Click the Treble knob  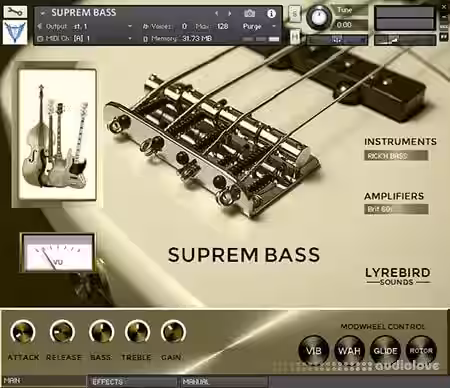tap(137, 332)
